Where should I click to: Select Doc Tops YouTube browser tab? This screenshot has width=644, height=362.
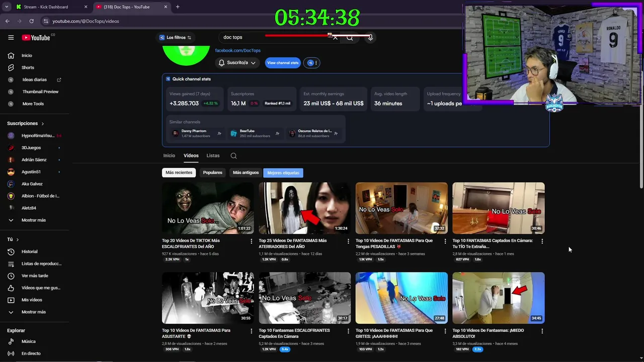tap(132, 7)
